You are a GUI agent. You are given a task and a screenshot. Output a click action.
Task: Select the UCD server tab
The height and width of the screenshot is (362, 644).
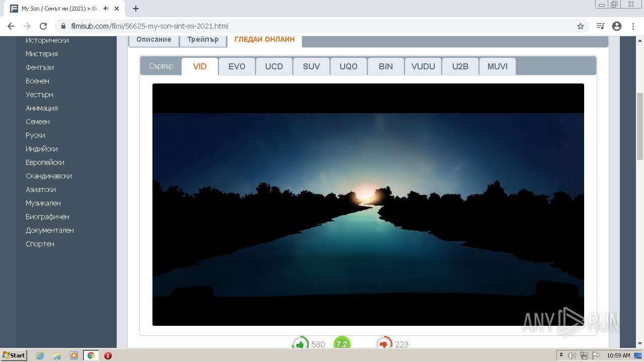[274, 66]
